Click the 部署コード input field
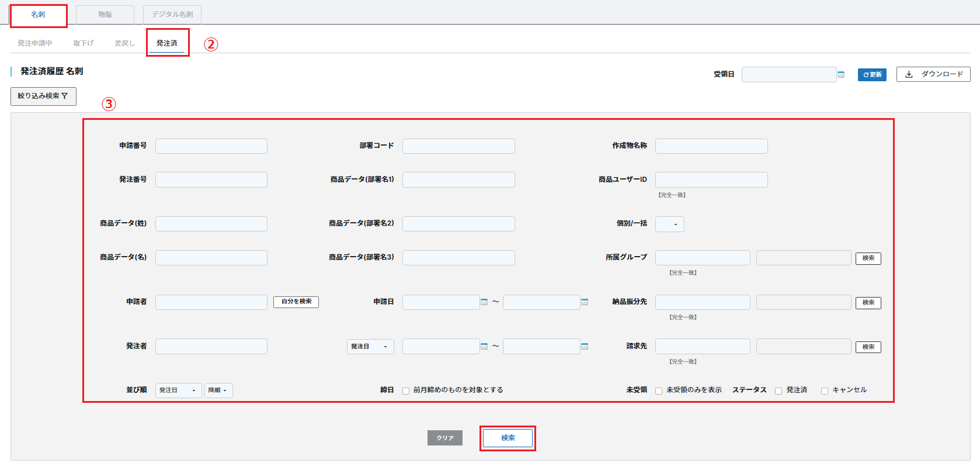The width and height of the screenshot is (980, 463). click(x=458, y=146)
